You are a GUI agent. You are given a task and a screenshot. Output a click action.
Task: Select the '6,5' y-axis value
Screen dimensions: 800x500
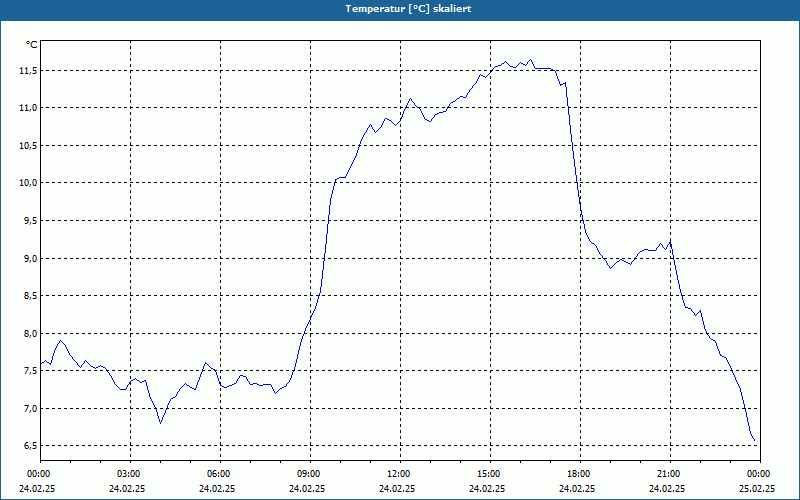pos(30,445)
